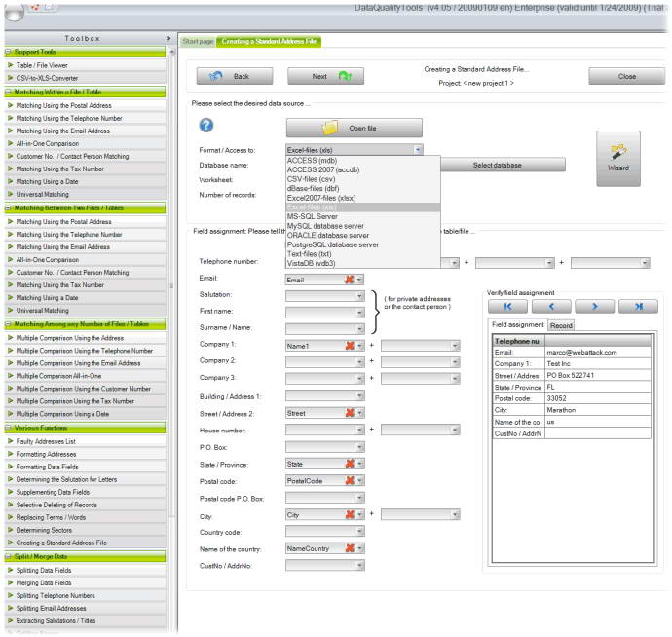Collapse Matching Within a File / Table section
The height and width of the screenshot is (637, 672).
(8, 93)
